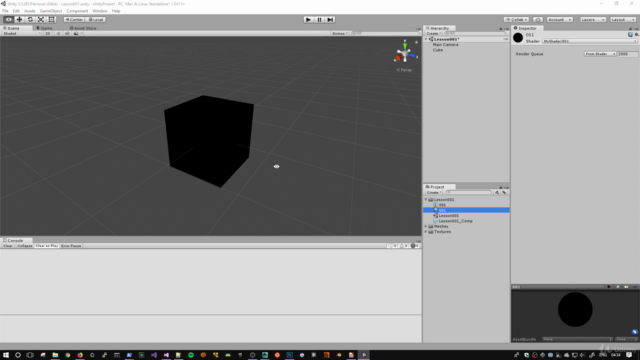Click the Pause button
The image size is (640, 360).
point(320,20)
